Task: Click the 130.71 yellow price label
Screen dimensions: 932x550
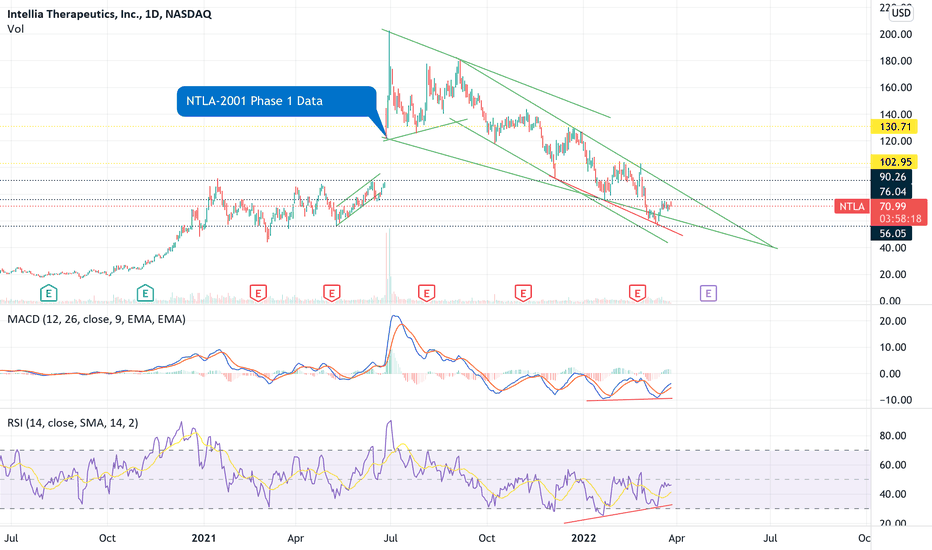Action: tap(895, 127)
